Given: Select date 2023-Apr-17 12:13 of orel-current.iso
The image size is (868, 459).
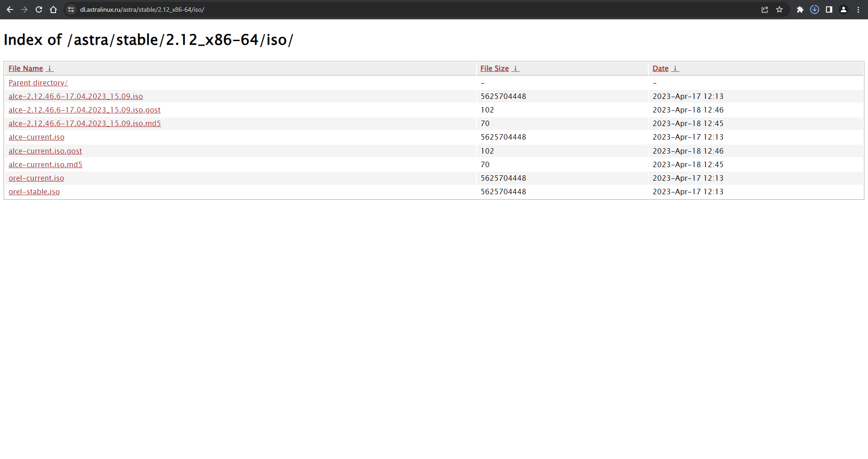Looking at the screenshot, I should 688,178.
